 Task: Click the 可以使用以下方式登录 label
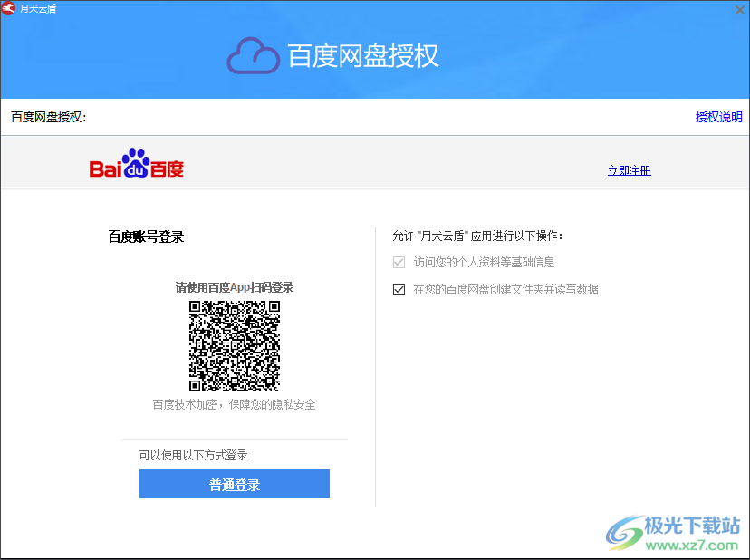[193, 455]
